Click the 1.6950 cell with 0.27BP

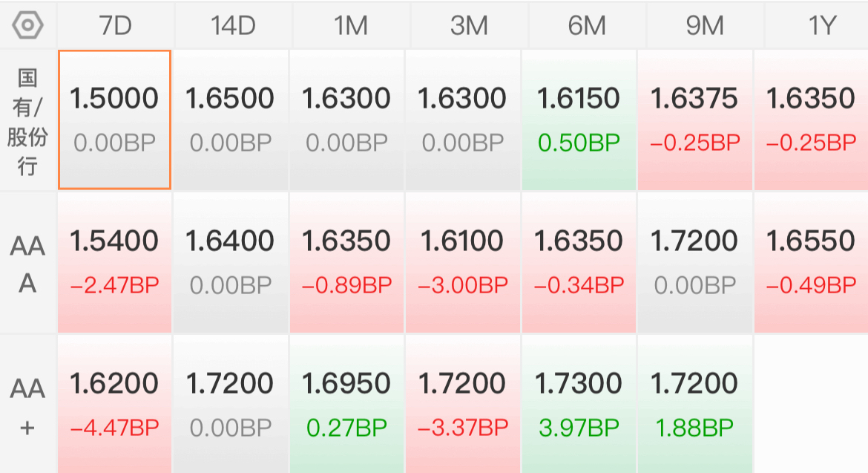346,405
